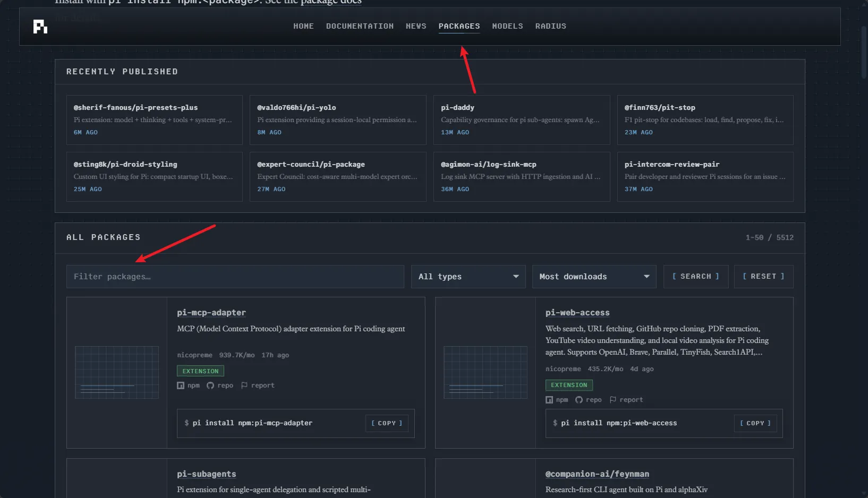Image resolution: width=868 pixels, height=498 pixels.
Task: Open pi-daddy recently published card
Action: click(522, 120)
